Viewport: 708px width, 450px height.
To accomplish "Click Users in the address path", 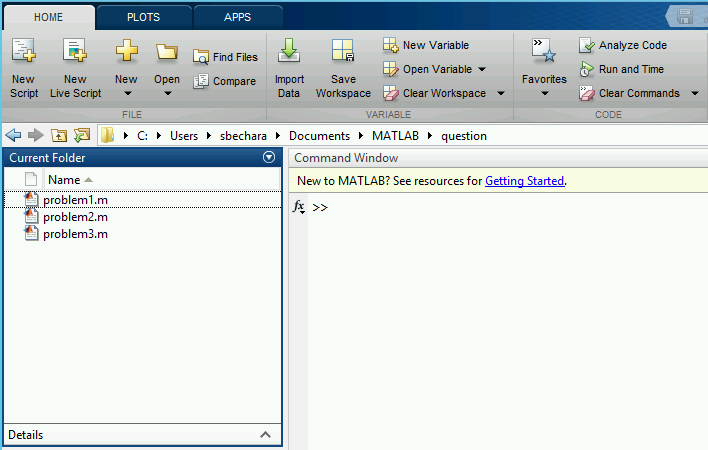I will tap(184, 136).
